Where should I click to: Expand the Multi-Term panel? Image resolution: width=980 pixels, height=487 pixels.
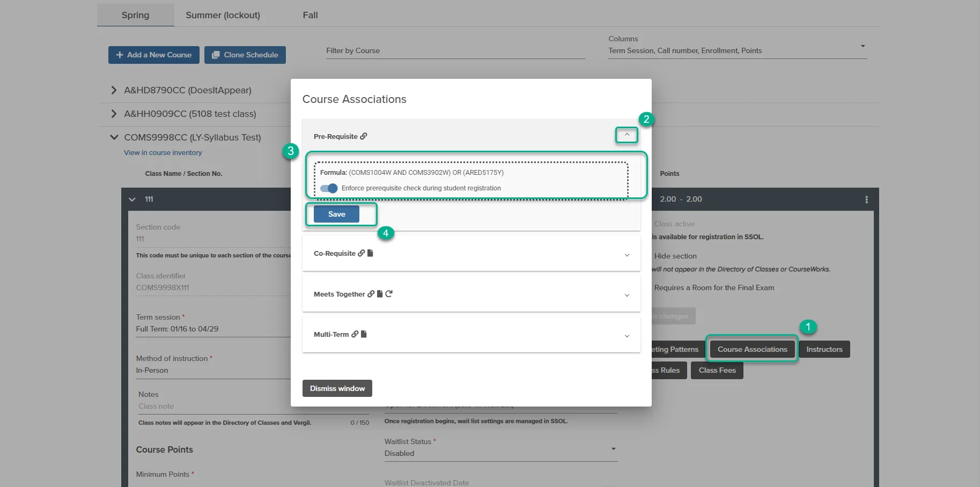point(627,336)
